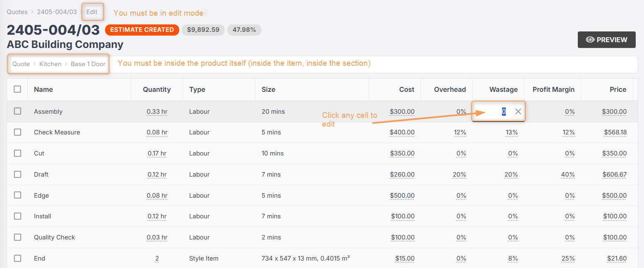Edit Check Measure cost $400.00
Viewport: 644px width, 268px height.
coord(402,132)
